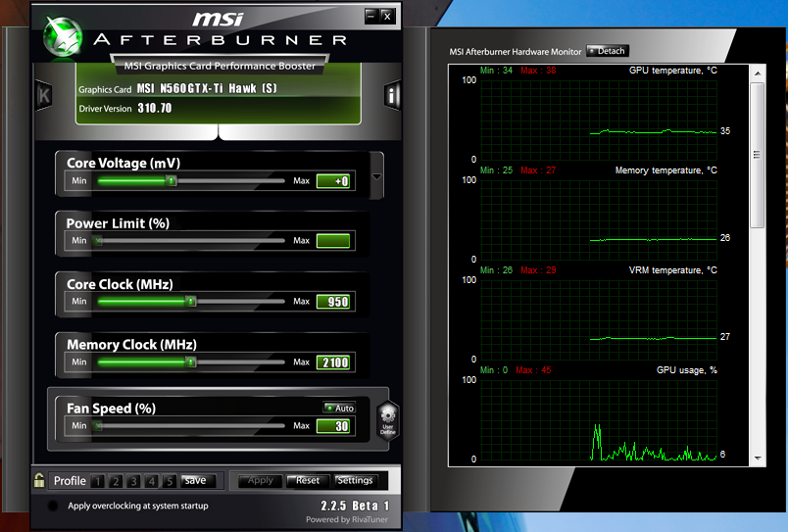Click the Core Clock slider handle
Image resolution: width=788 pixels, height=532 pixels.
pos(191,301)
